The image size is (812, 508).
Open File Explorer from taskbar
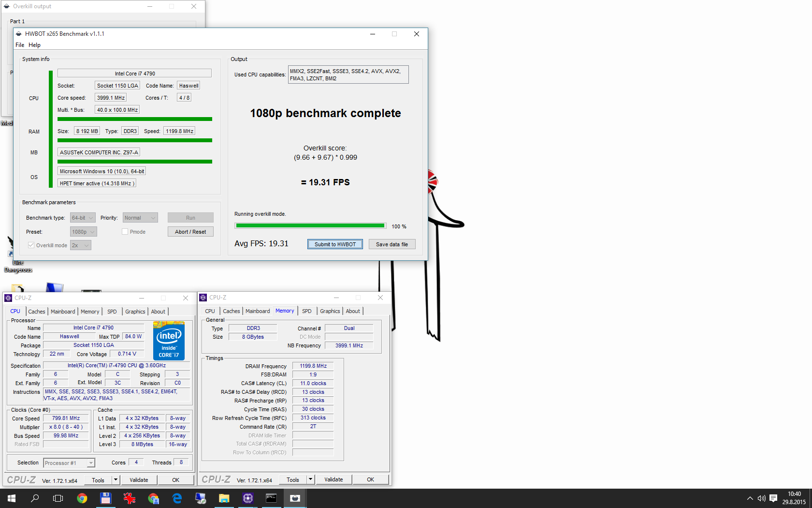click(224, 498)
